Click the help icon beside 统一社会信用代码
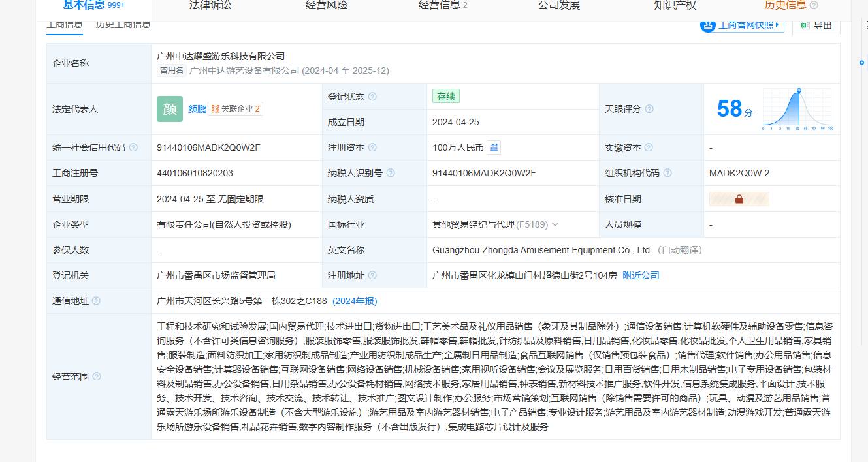868x462 pixels. point(133,147)
